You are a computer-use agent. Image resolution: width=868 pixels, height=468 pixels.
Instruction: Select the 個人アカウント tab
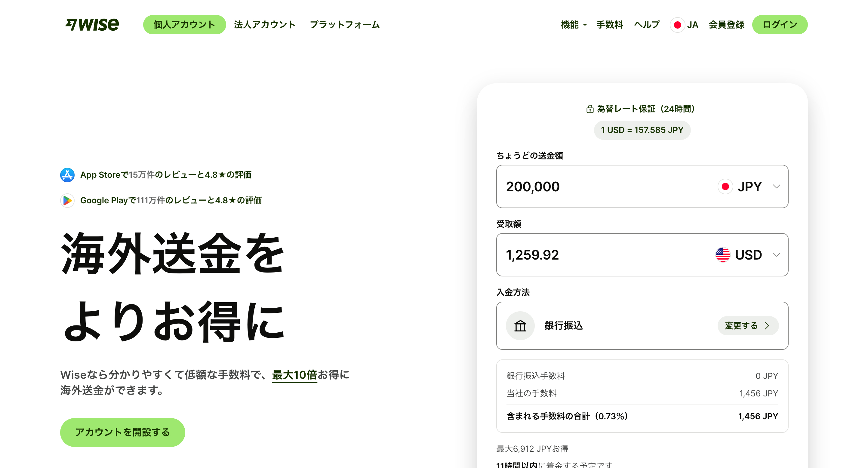coord(184,25)
